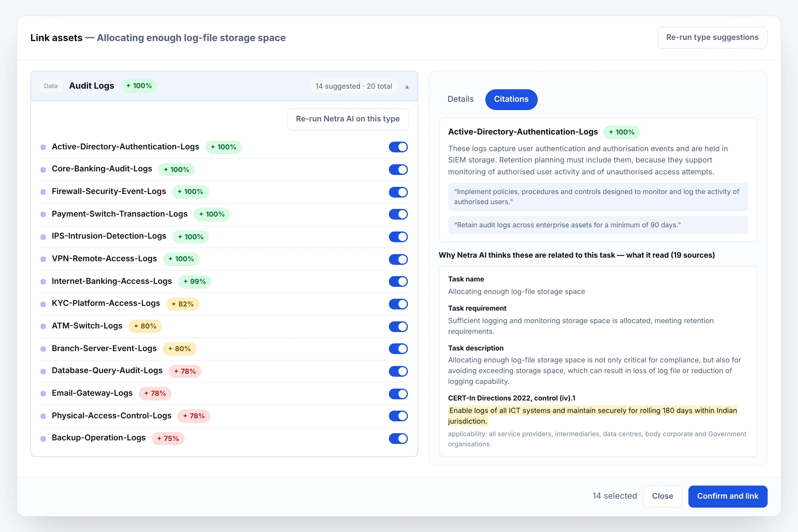
Task: Select Core-Banking-Audit-Logs asset name
Action: pyautogui.click(x=102, y=169)
